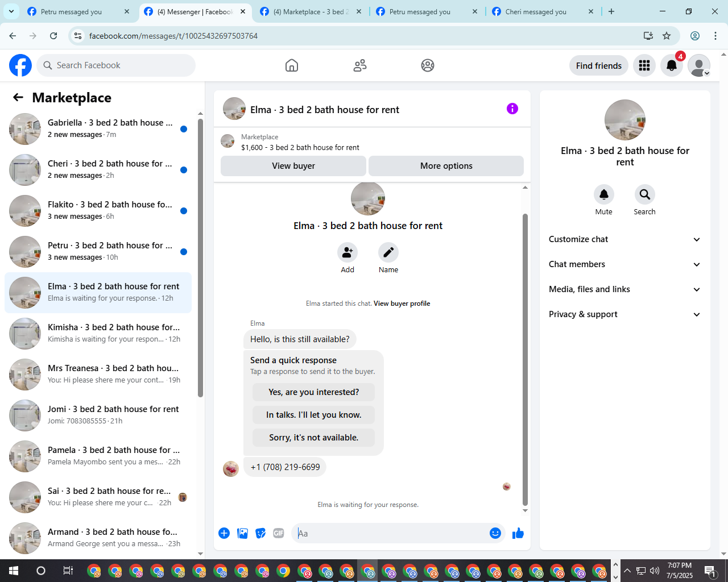Mute this conversation with bell icon
Screen dimensions: 728x582
(604, 194)
